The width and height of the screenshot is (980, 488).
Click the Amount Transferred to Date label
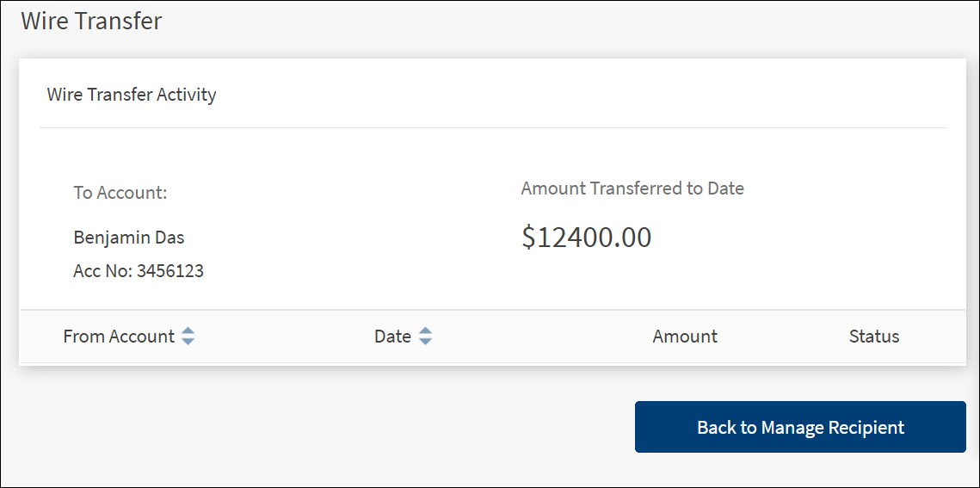point(632,188)
